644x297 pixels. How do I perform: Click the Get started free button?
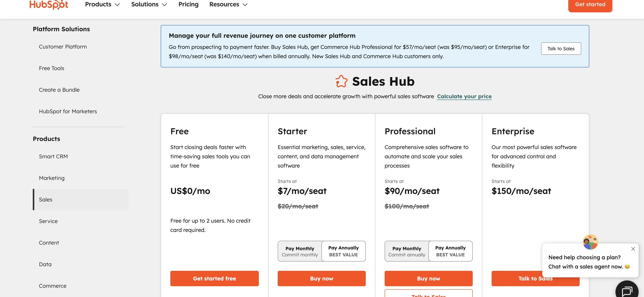214,279
